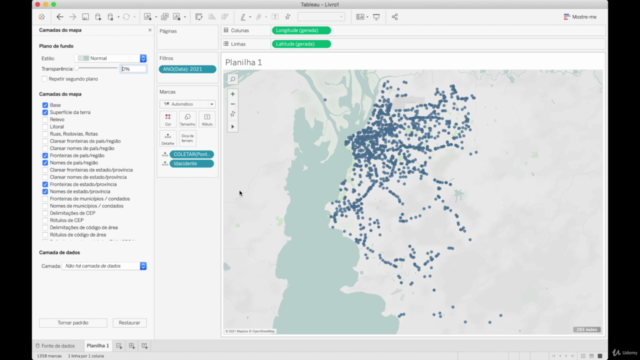Click the Tableau start page logo icon

pyautogui.click(x=42, y=17)
